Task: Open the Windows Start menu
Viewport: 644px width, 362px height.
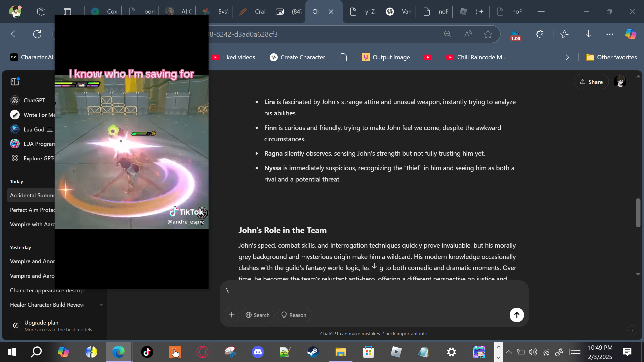Action: pyautogui.click(x=12, y=352)
